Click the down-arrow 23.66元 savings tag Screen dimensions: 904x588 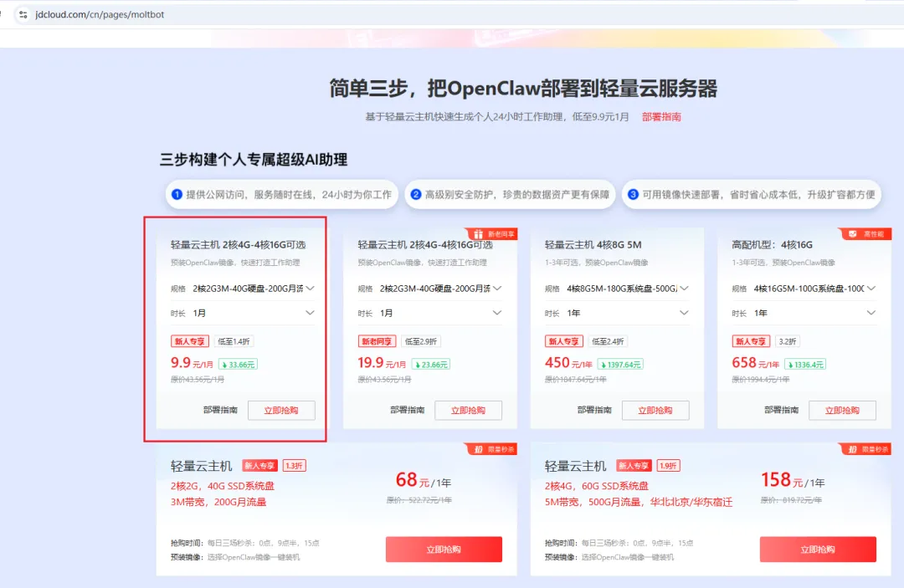[x=431, y=365]
